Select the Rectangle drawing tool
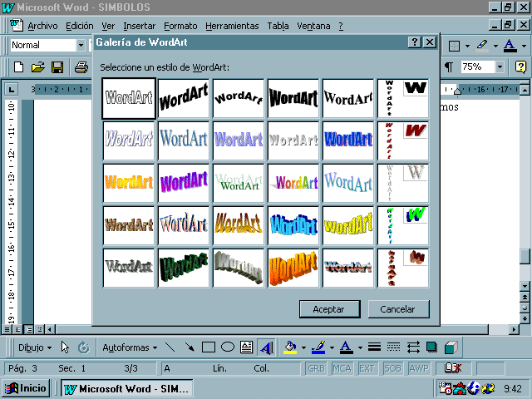 point(209,347)
